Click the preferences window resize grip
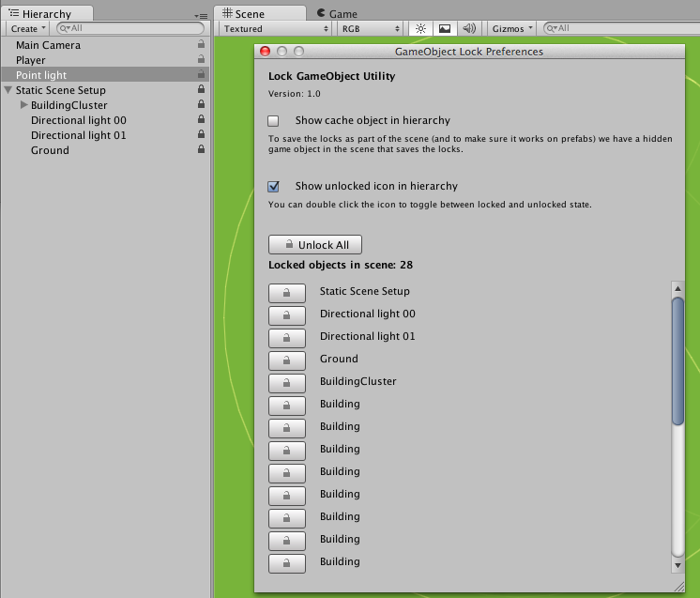Viewport: 700px width, 598px height. tap(679, 587)
